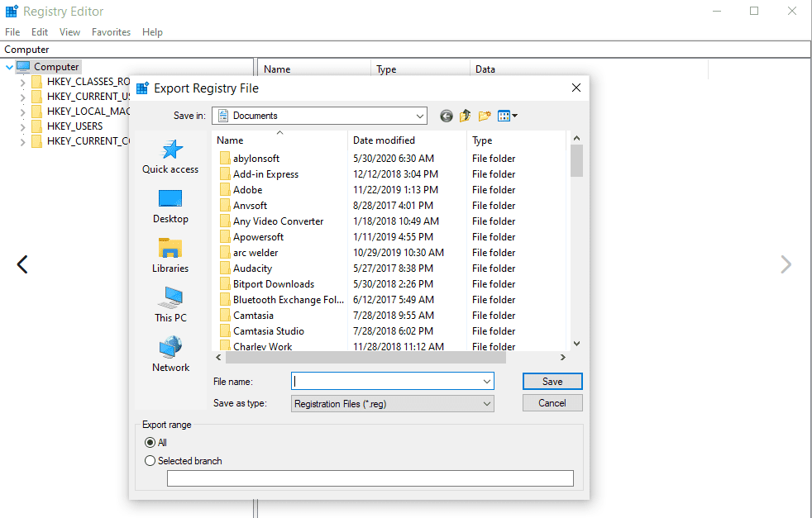Click the Camtasia folder icon
Image resolution: width=812 pixels, height=518 pixels.
click(225, 315)
